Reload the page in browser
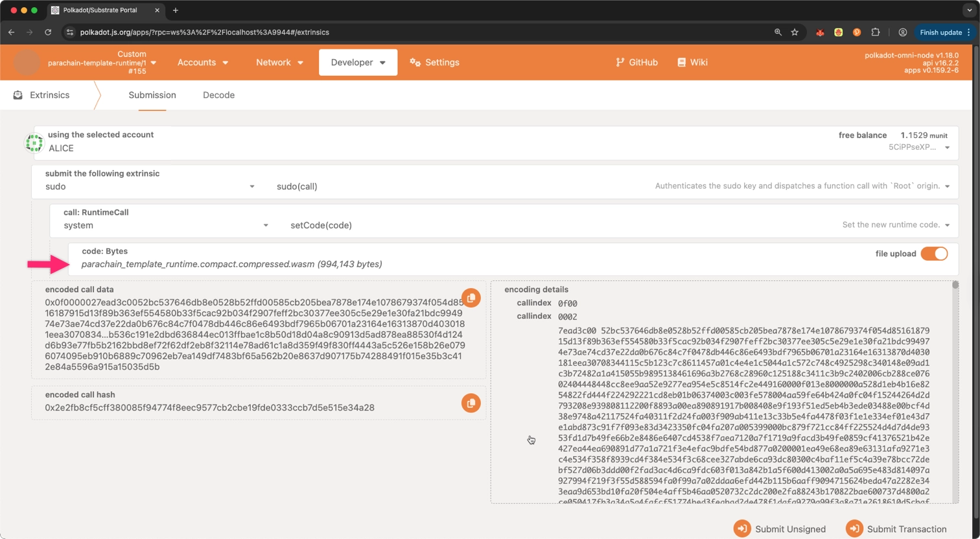 point(48,32)
